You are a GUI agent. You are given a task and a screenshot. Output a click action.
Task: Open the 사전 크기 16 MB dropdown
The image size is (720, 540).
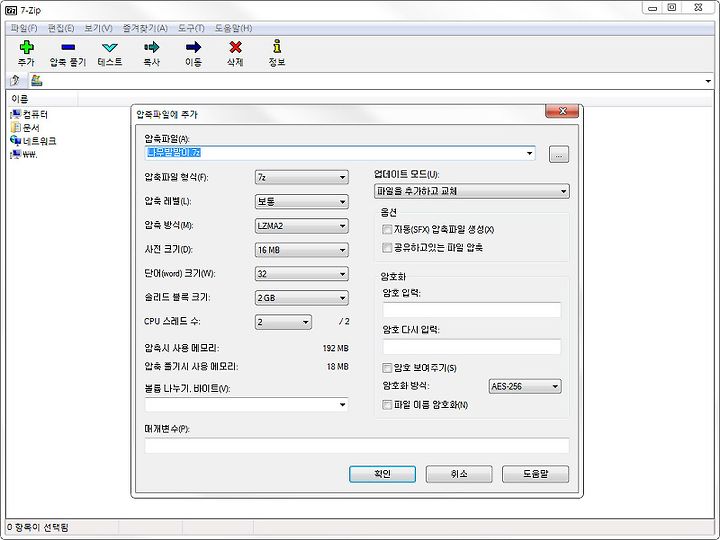click(x=302, y=250)
